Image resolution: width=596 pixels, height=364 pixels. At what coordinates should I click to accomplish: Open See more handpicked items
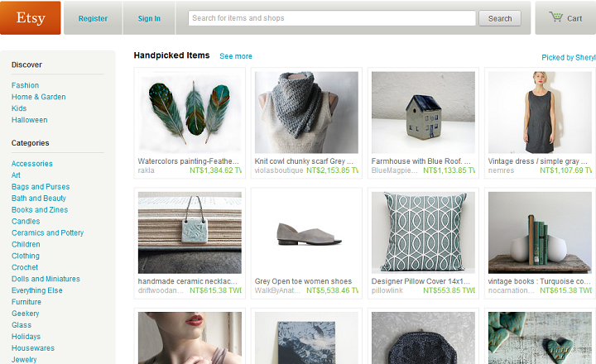click(x=236, y=56)
